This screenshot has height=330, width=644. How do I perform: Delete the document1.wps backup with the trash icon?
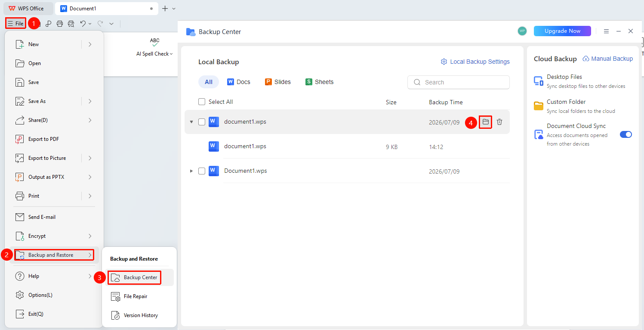[x=499, y=122]
